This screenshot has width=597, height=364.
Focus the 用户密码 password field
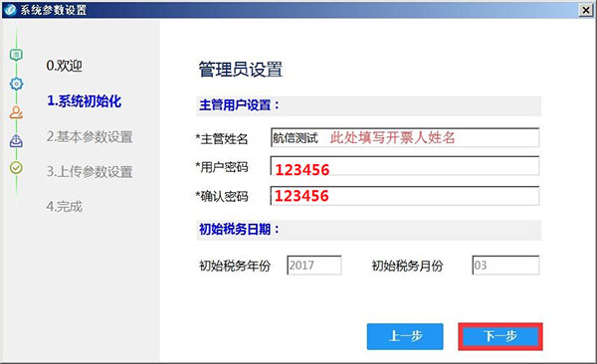point(405,166)
